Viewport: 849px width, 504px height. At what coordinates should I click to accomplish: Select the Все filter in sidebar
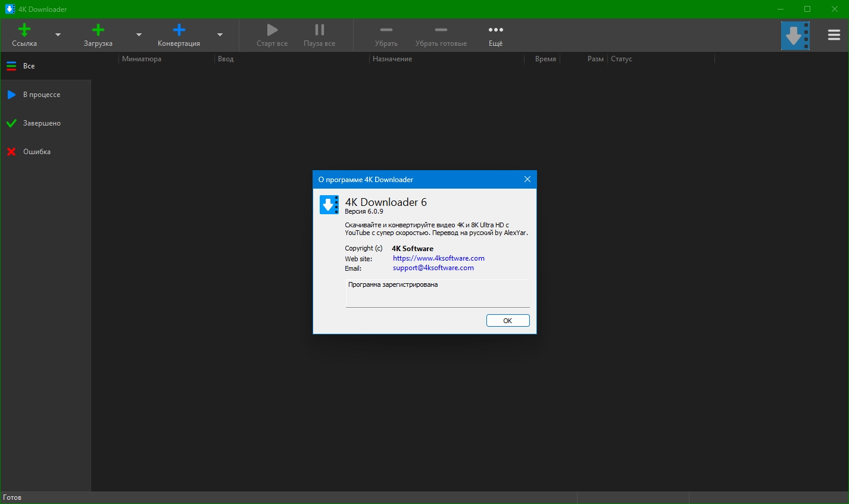click(29, 66)
